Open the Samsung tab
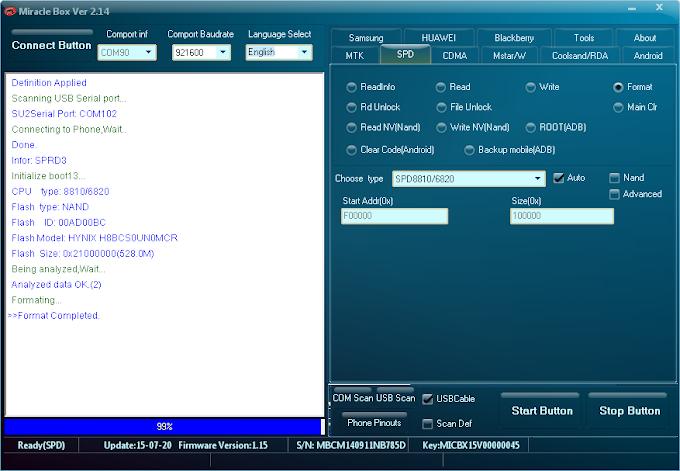680x471 pixels. point(366,38)
